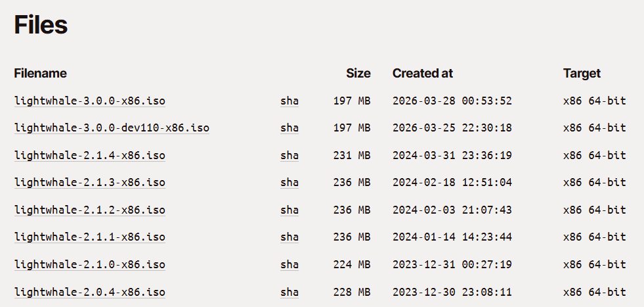Image resolution: width=644 pixels, height=307 pixels.
Task: View sha checksum for version 2.1.0
Action: [x=290, y=264]
